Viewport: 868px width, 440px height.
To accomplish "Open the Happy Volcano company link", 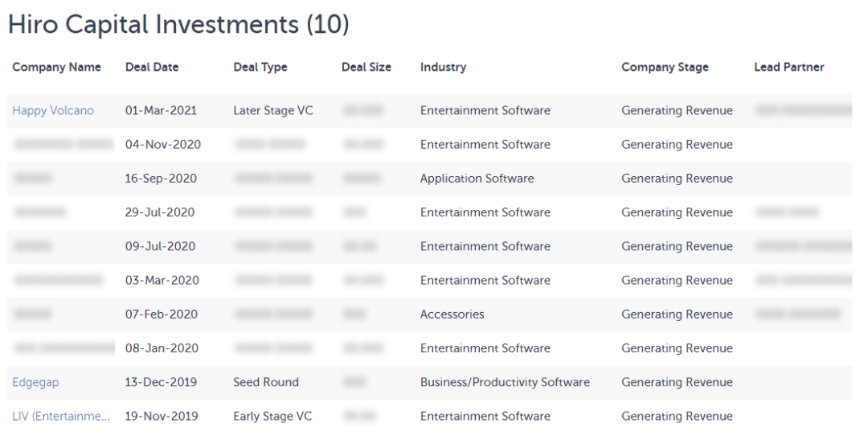I will tap(53, 111).
